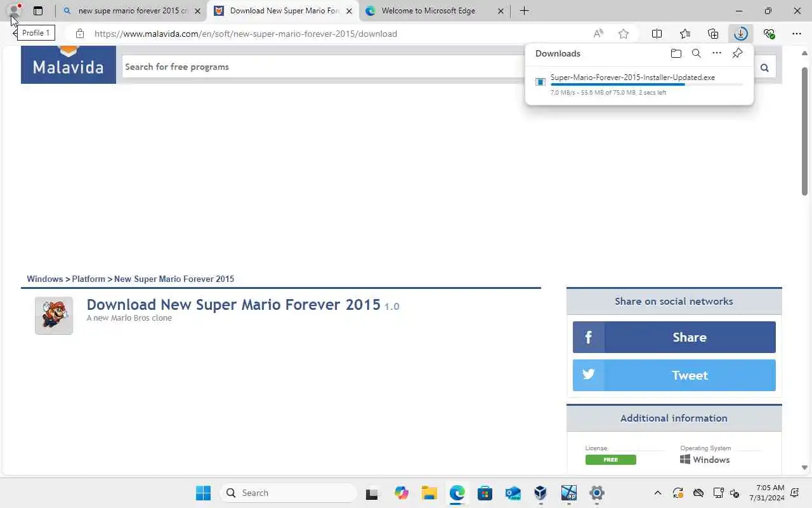Show hidden system tray icons
Viewport: 812px width, 508px height.
coord(657,493)
